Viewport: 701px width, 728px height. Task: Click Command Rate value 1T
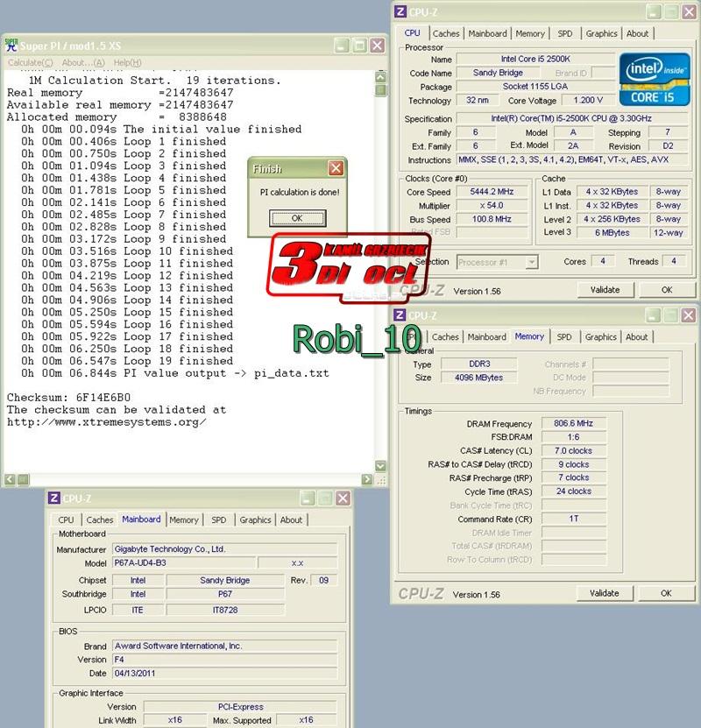[x=573, y=519]
